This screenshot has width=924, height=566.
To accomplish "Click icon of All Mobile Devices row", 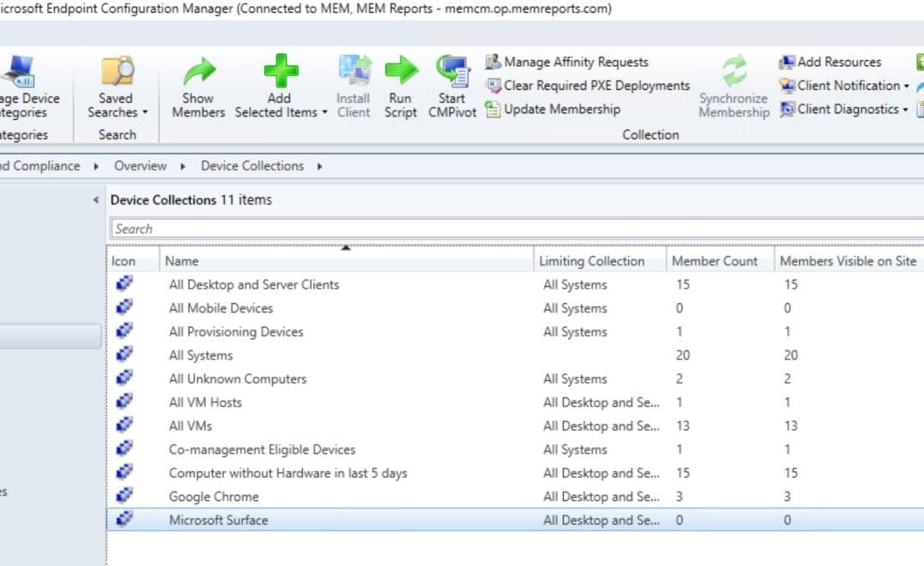I will [x=124, y=307].
